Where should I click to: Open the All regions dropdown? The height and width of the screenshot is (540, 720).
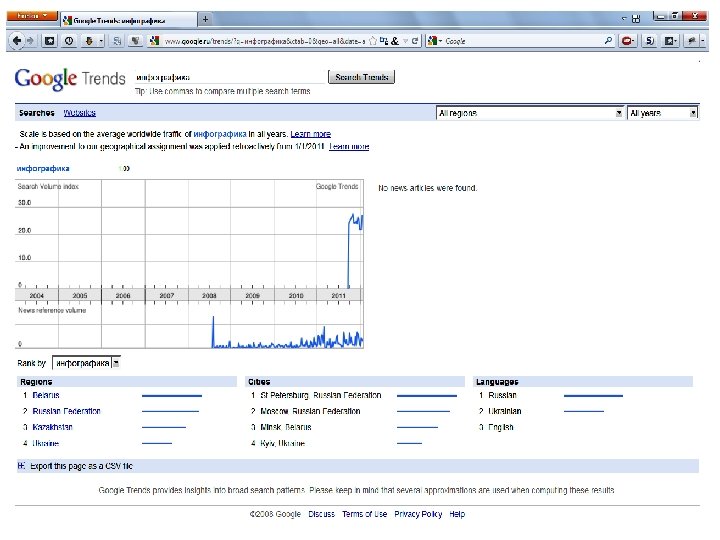pyautogui.click(x=530, y=113)
